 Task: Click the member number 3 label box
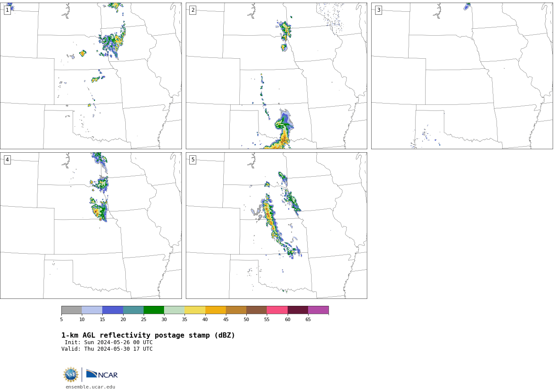coord(378,10)
